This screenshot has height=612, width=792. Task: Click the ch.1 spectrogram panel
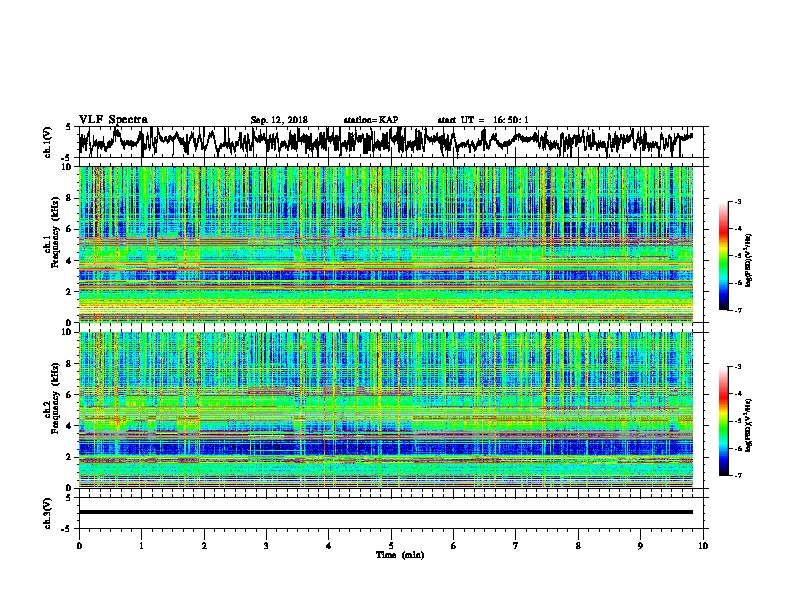point(386,244)
